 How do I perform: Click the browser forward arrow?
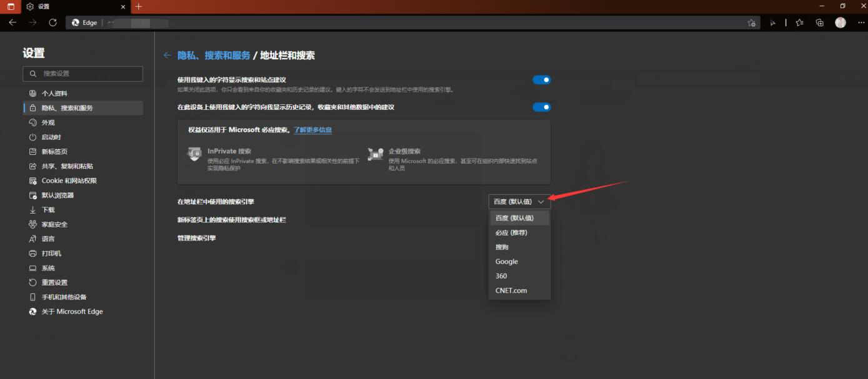(x=32, y=22)
